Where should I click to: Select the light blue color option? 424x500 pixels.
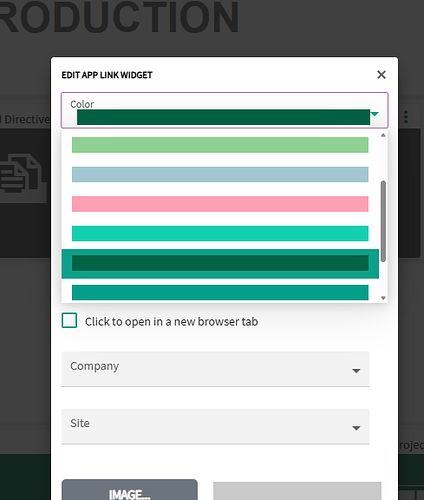[220, 175]
